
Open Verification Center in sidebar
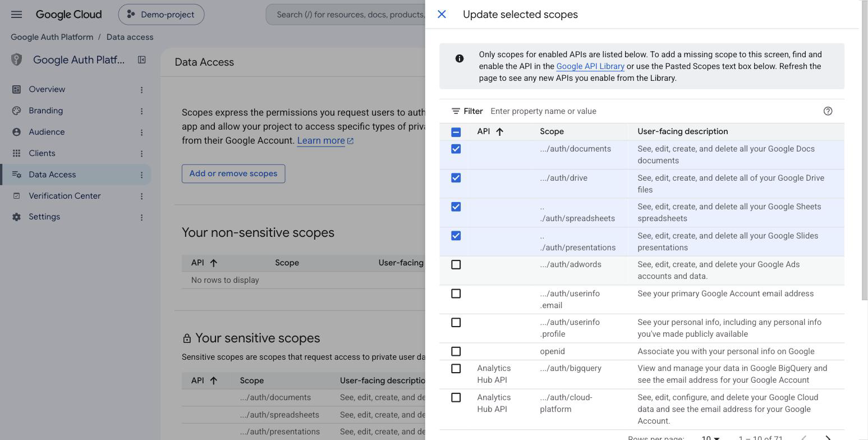(65, 196)
